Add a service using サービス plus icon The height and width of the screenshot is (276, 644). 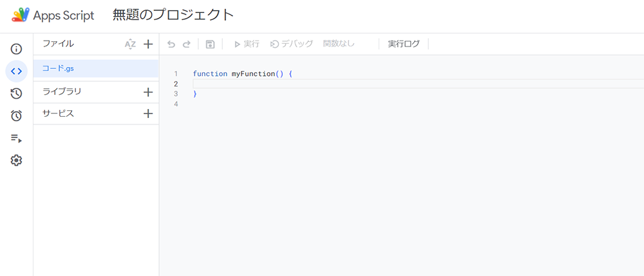[148, 113]
